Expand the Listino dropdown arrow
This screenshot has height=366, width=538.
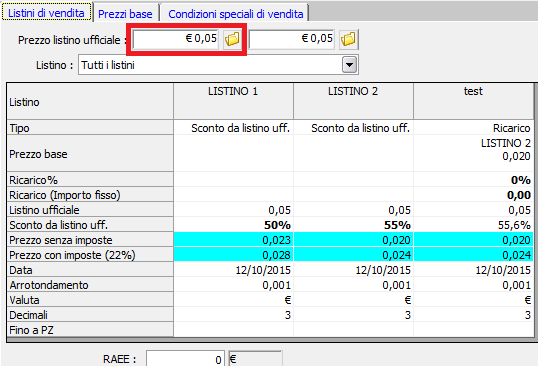coord(349,65)
